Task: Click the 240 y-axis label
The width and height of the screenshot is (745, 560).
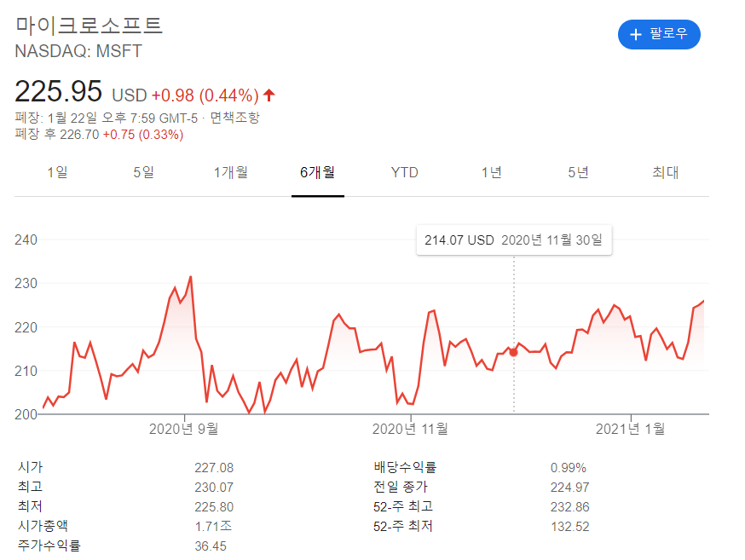Action: [x=26, y=240]
